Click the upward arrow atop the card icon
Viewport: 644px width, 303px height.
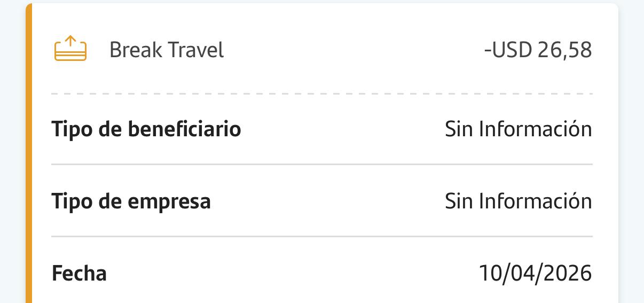click(x=70, y=40)
